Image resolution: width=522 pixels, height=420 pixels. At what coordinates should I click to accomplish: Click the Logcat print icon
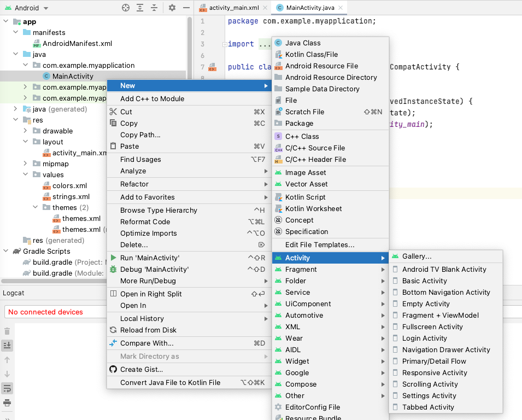pyautogui.click(x=7, y=403)
